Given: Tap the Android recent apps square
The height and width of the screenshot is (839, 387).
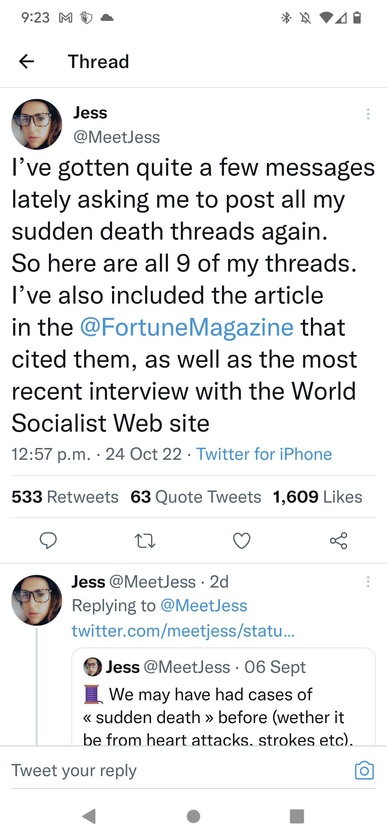Looking at the screenshot, I should 297,815.
